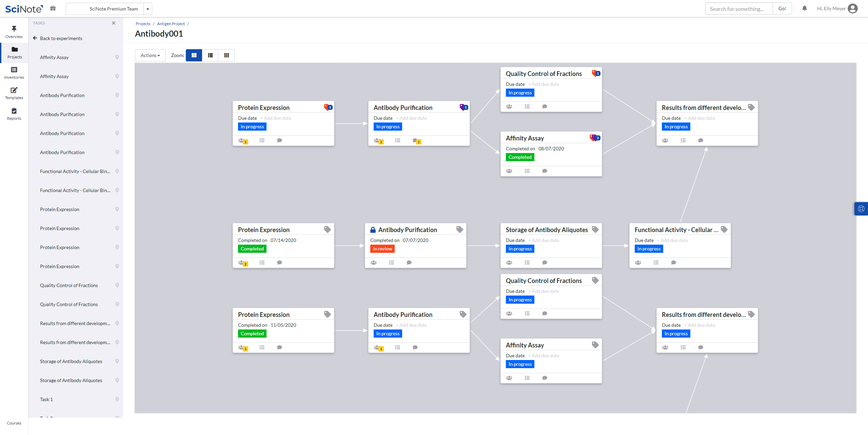Image resolution: width=868 pixels, height=435 pixels.
Task: Open the Templates sidebar icon
Action: [14, 93]
